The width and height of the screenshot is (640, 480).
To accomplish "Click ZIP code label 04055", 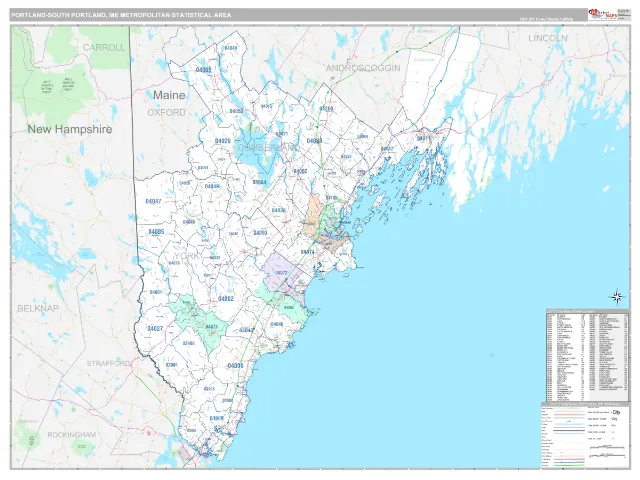I will [x=237, y=111].
